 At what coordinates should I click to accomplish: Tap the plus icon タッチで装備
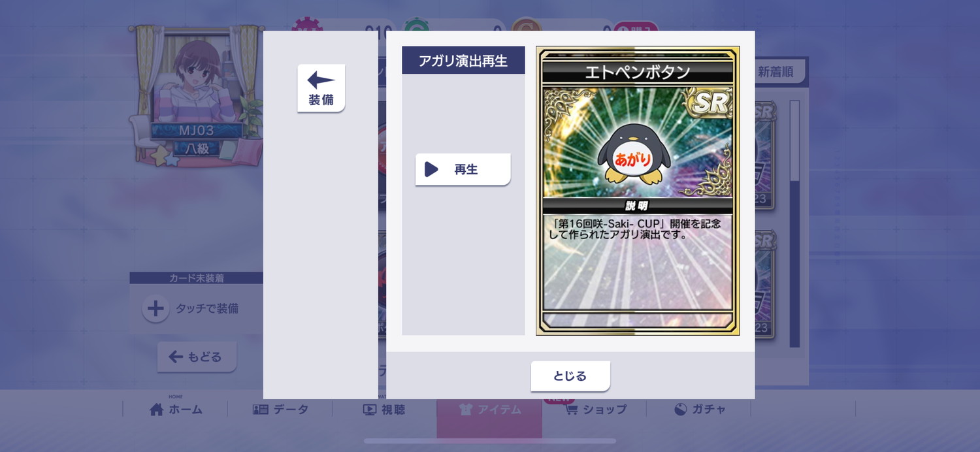point(155,308)
